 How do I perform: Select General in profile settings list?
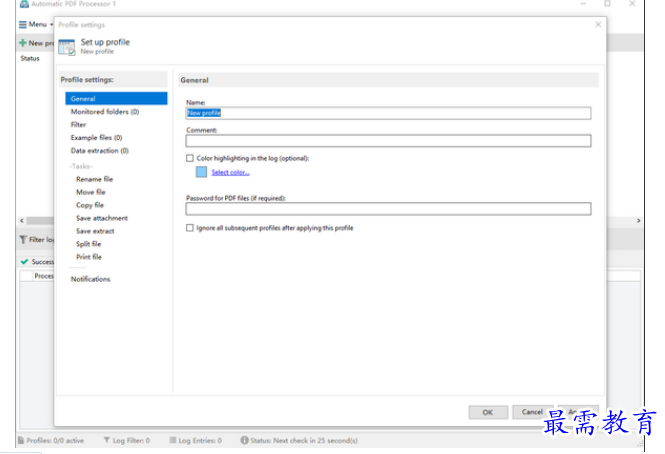click(x=116, y=98)
